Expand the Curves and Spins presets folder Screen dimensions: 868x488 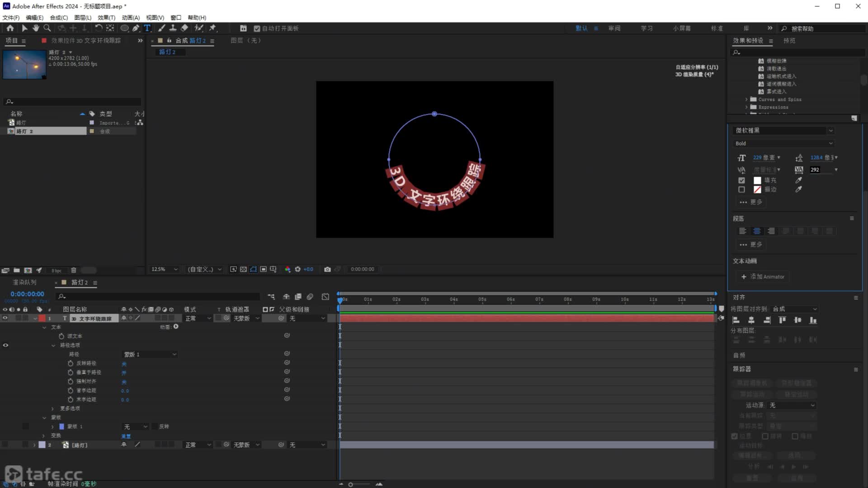[746, 99]
